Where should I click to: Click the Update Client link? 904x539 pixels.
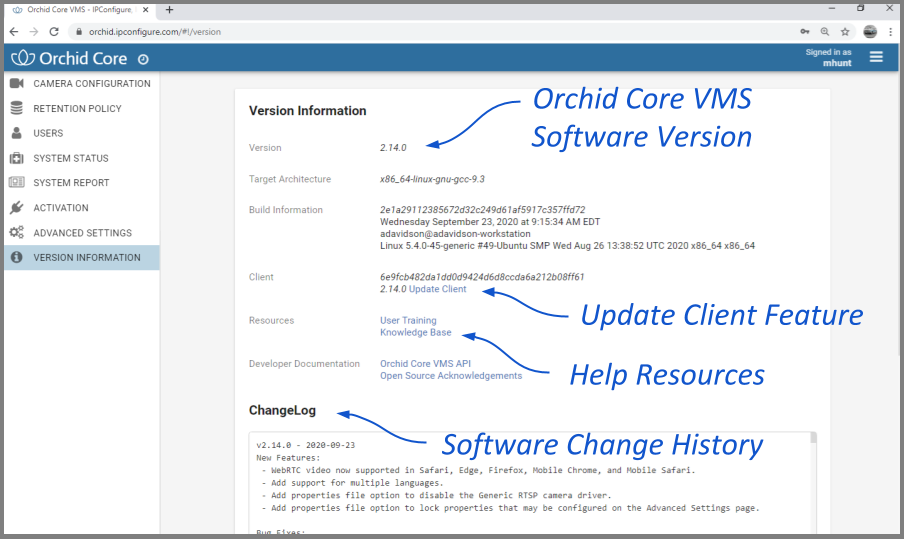click(438, 289)
